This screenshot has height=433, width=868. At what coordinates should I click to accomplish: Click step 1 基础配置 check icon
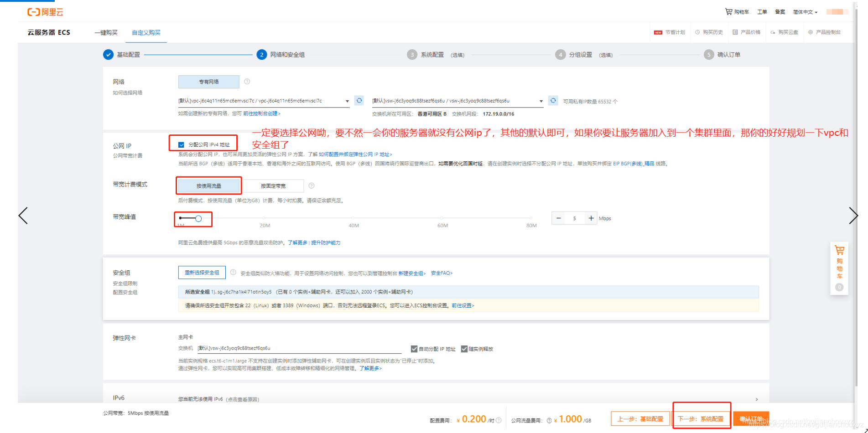pos(108,55)
